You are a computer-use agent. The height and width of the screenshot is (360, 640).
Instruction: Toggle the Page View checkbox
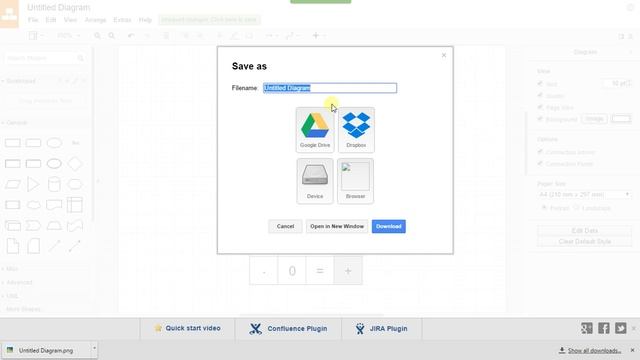[x=540, y=107]
